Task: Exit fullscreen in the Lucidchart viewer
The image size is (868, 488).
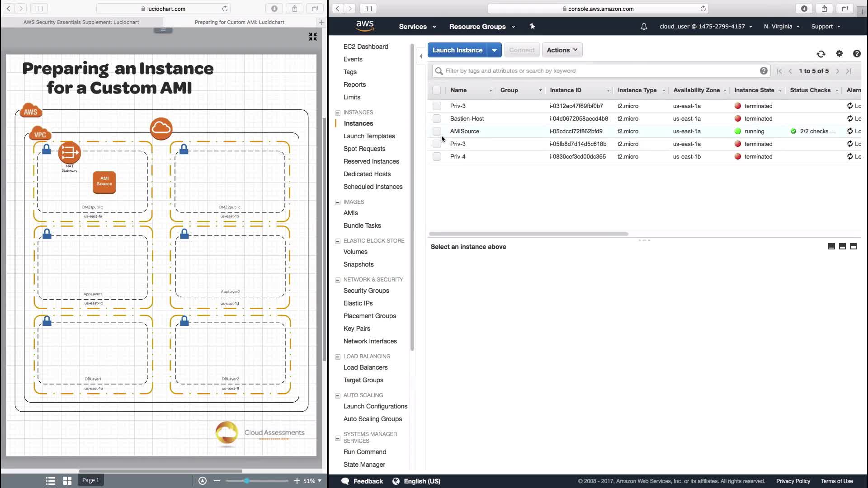Action: (312, 37)
